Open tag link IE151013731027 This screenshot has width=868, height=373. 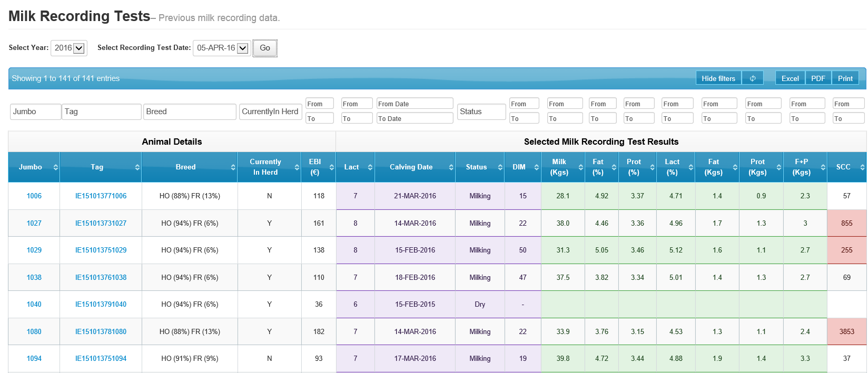[101, 224]
